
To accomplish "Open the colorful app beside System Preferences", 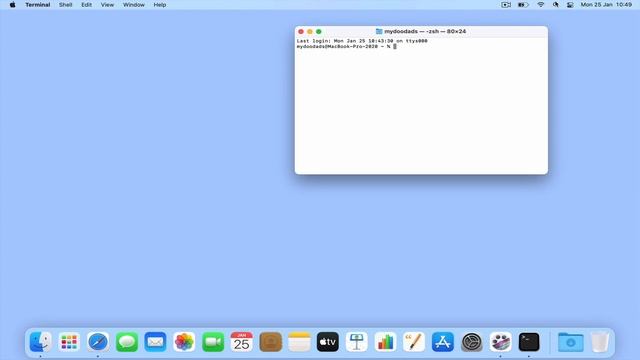I will click(x=500, y=342).
